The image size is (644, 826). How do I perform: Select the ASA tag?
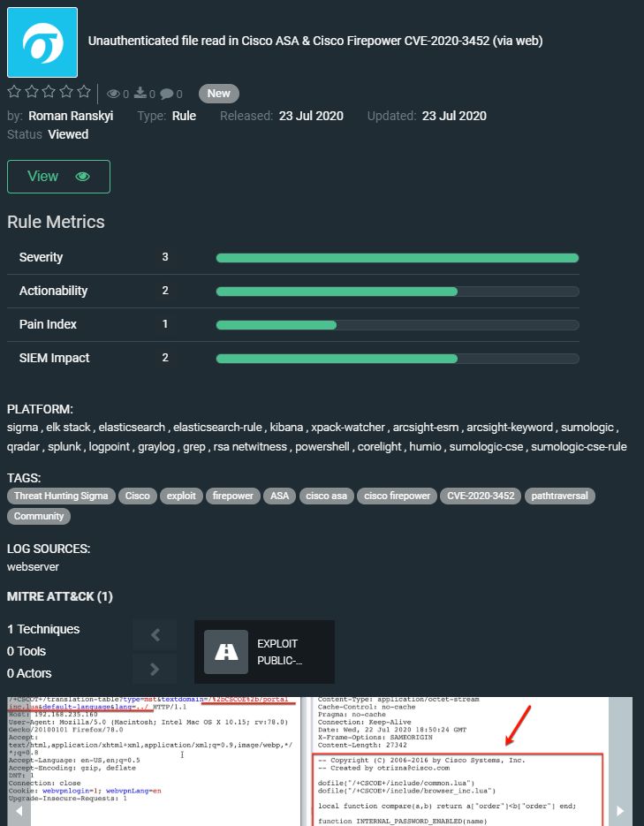(x=280, y=496)
